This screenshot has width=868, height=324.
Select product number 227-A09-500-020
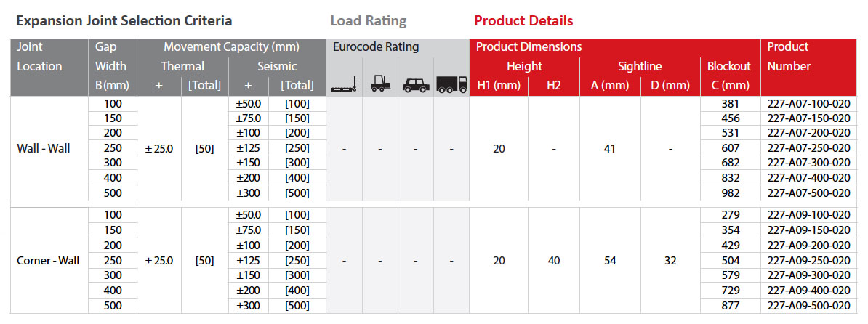[x=809, y=306]
